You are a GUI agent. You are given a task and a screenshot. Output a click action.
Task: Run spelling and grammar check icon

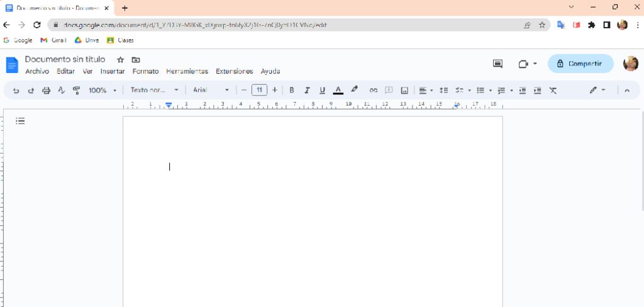coord(61,90)
